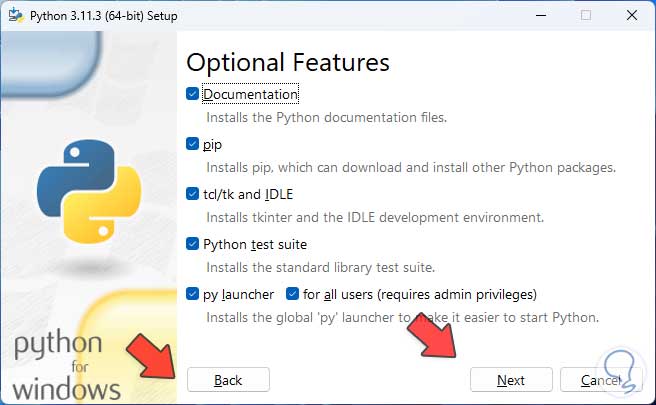656x405 pixels.
Task: Close the Python Setup dialog
Action: 630,15
